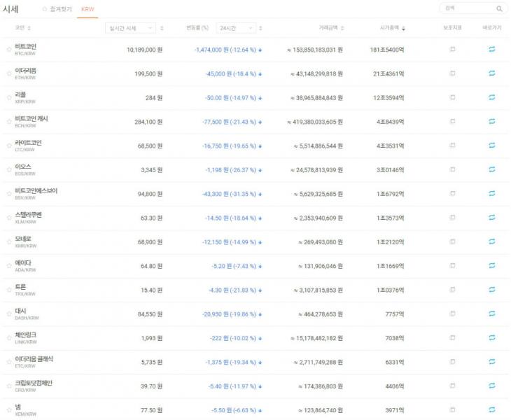Add 스텔라루멘 to favorites star

[9, 218]
